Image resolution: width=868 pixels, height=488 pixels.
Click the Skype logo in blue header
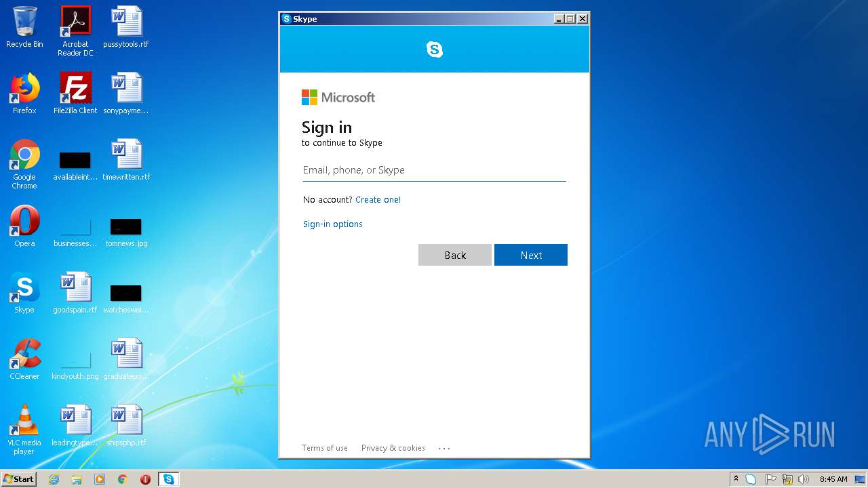coord(435,49)
